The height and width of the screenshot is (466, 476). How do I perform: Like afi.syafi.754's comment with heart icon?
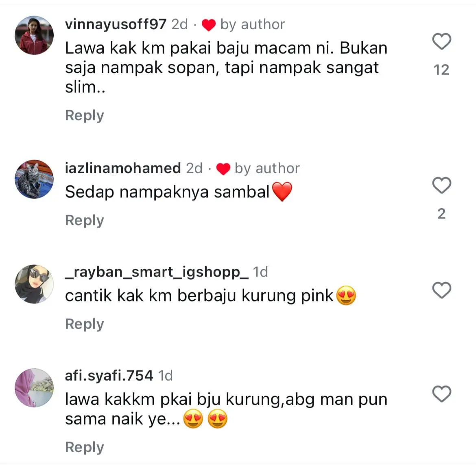point(442,394)
